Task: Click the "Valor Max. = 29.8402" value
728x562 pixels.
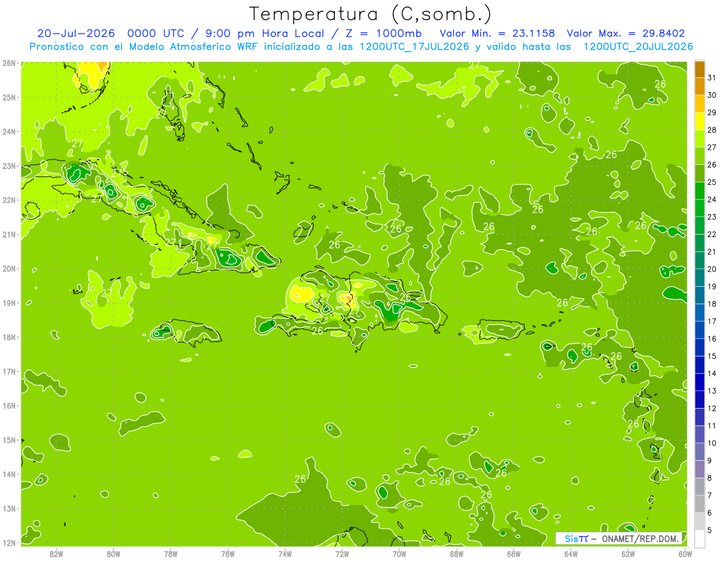Action: pyautogui.click(x=626, y=33)
